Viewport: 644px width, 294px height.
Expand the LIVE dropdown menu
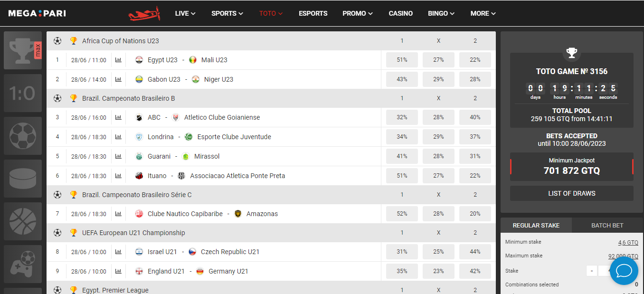coord(185,13)
